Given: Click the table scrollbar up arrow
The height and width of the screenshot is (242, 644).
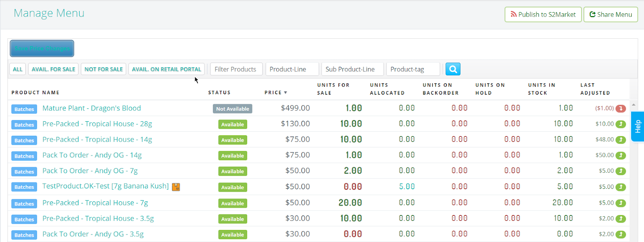Looking at the screenshot, I should coord(634,105).
